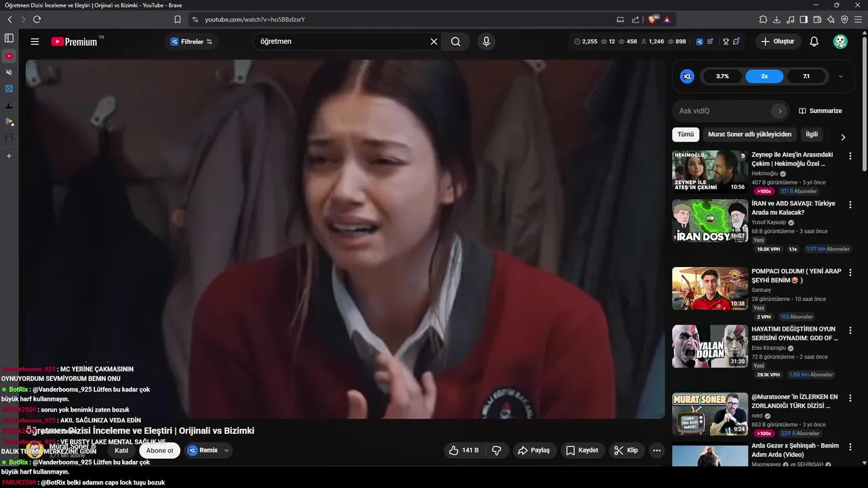Click the Oluştur create button
Image resolution: width=868 pixels, height=488 pixels.
[x=778, y=41]
